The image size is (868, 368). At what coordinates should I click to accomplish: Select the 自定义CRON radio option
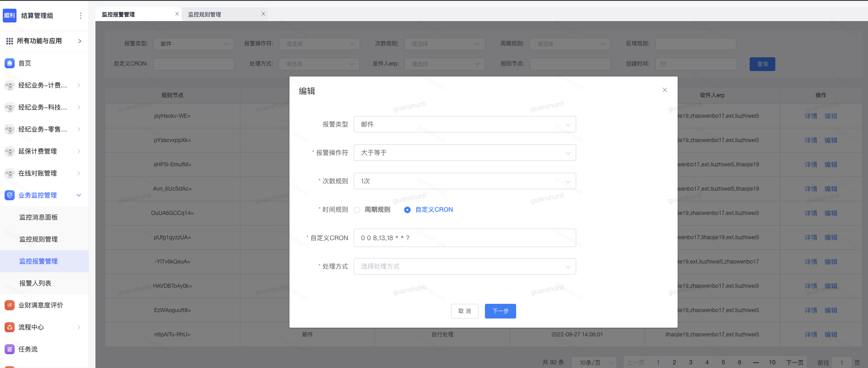407,210
